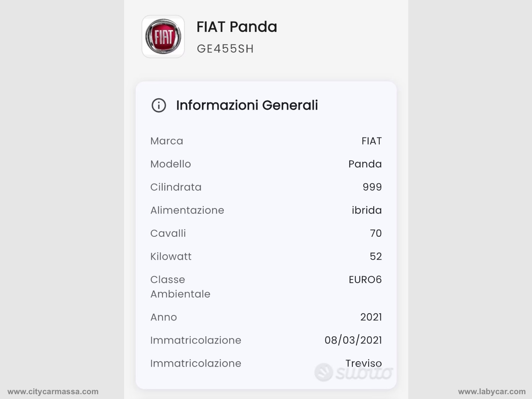Click the license plate GE455SH

[x=225, y=49]
